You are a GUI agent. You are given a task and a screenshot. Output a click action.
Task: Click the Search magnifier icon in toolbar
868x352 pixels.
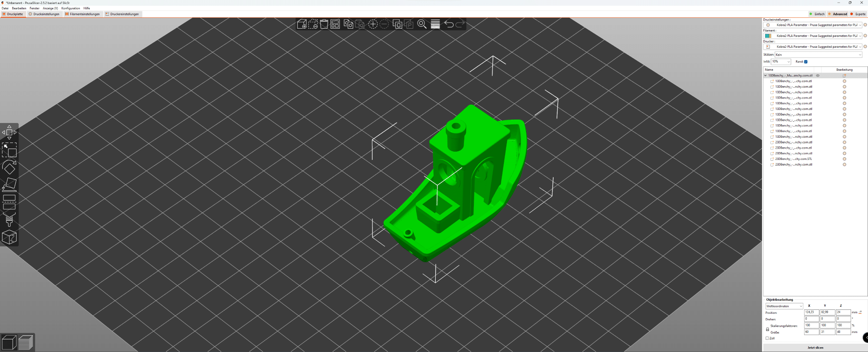click(x=421, y=24)
